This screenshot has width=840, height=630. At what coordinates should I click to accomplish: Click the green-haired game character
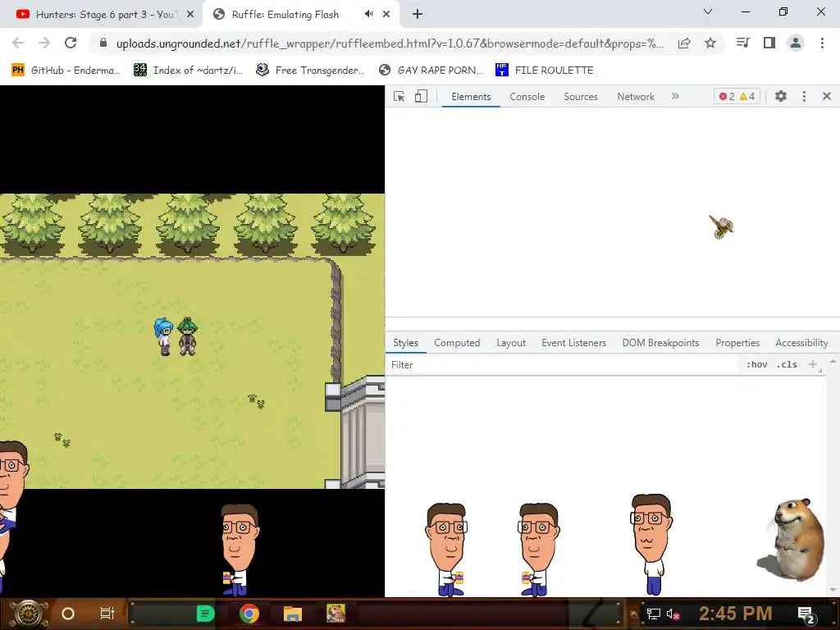pyautogui.click(x=187, y=336)
